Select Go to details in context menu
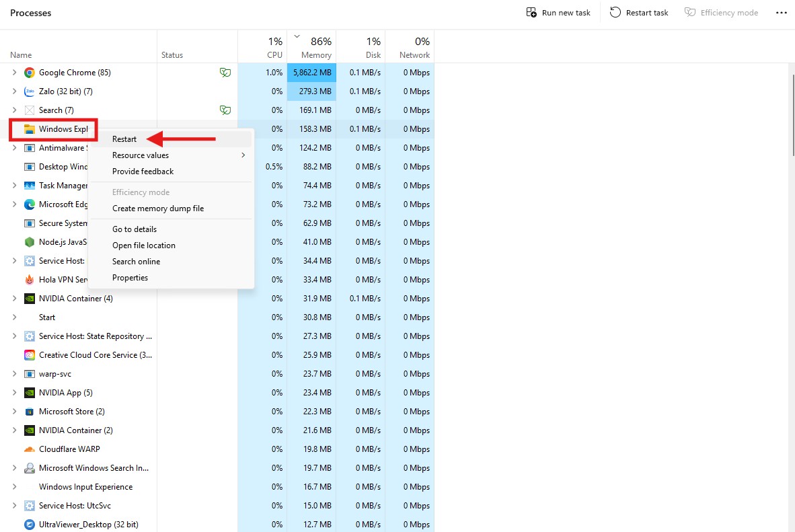795x532 pixels. tap(135, 229)
